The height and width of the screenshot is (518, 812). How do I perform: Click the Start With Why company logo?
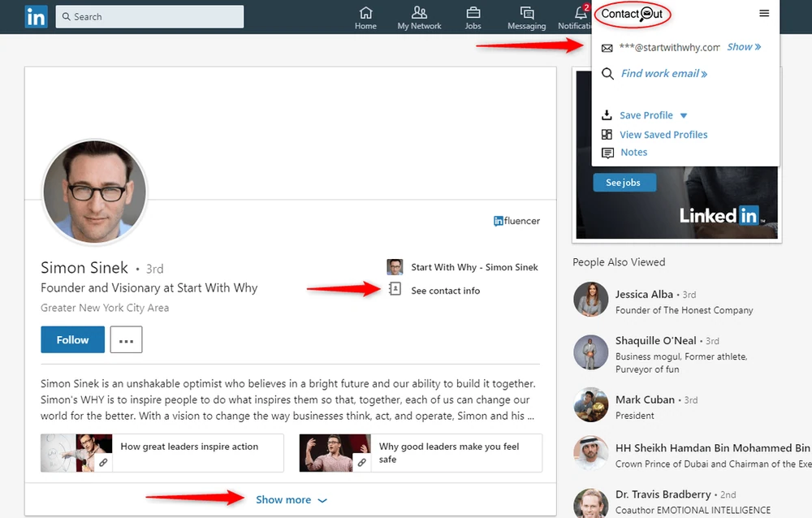pyautogui.click(x=395, y=267)
